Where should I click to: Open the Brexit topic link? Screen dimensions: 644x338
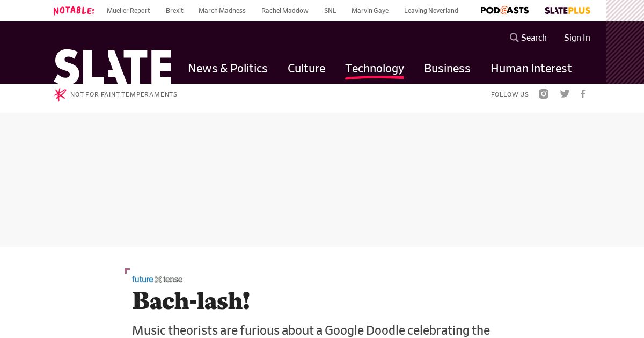click(174, 11)
